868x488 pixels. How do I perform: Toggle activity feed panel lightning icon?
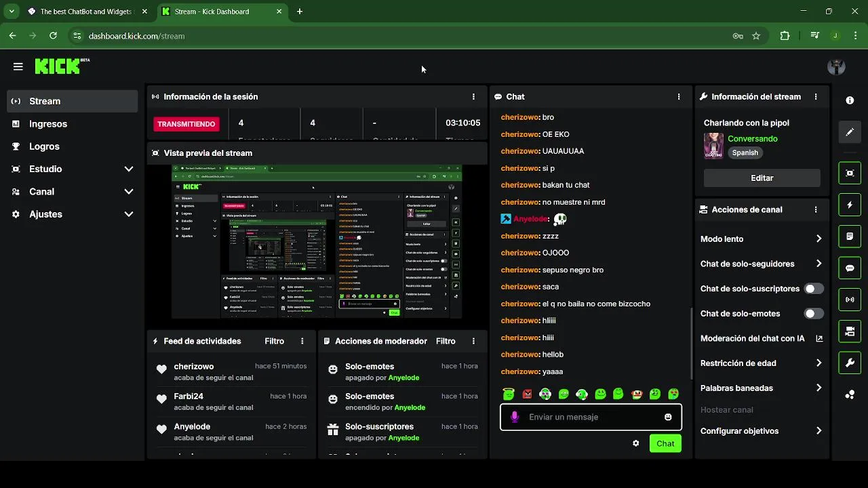[x=850, y=205]
